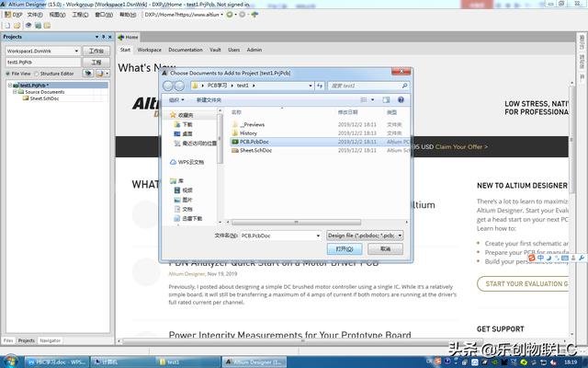The width and height of the screenshot is (588, 368).
Task: Click the compile icon beside Structure Editor
Action: 88,74
